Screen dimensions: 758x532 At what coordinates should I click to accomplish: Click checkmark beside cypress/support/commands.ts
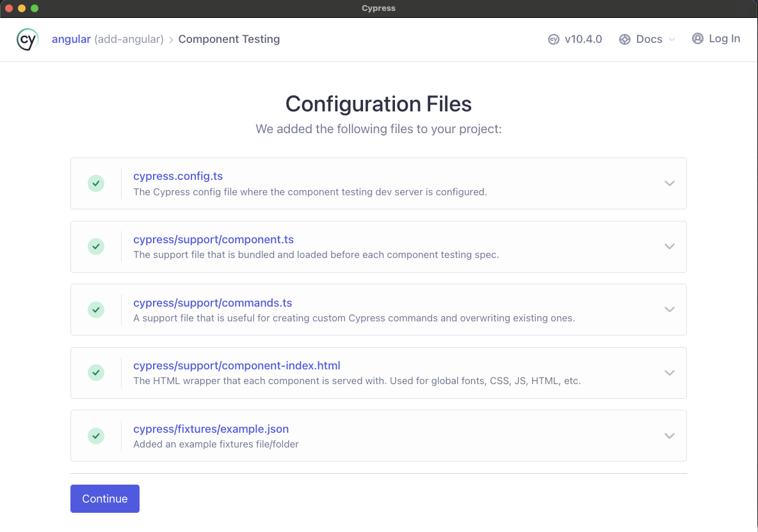click(x=95, y=309)
